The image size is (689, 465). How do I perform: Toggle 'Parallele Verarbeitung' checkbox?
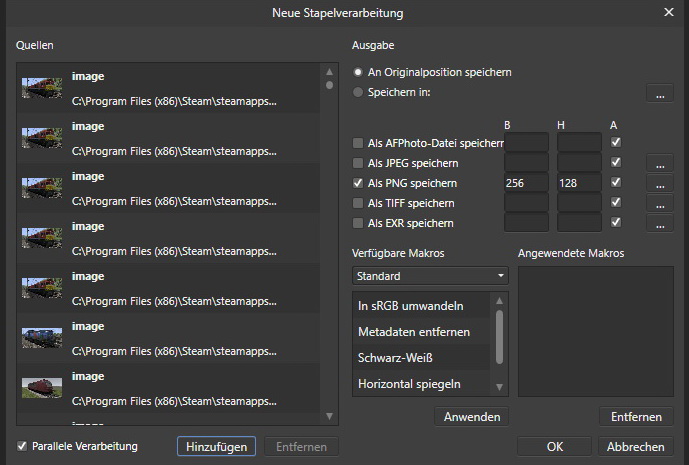point(23,446)
